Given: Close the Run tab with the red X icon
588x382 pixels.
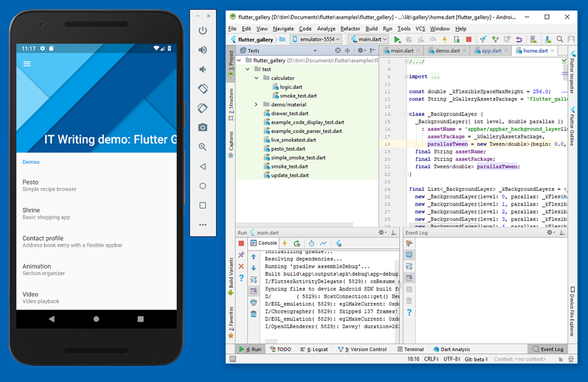Looking at the screenshot, I should (241, 267).
